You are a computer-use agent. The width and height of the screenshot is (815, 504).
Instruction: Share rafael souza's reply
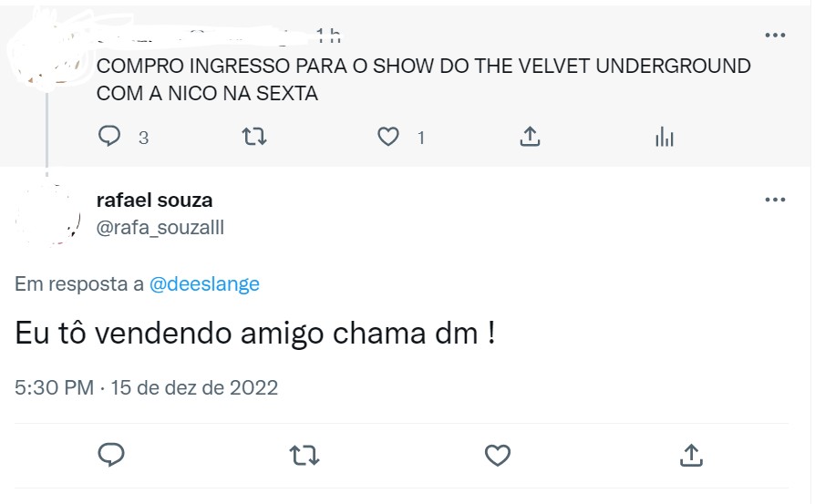tap(691, 454)
